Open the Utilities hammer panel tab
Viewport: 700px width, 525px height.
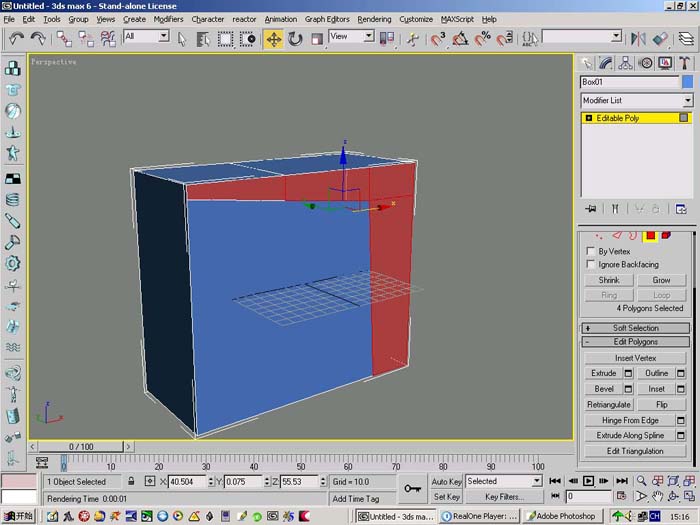point(685,63)
